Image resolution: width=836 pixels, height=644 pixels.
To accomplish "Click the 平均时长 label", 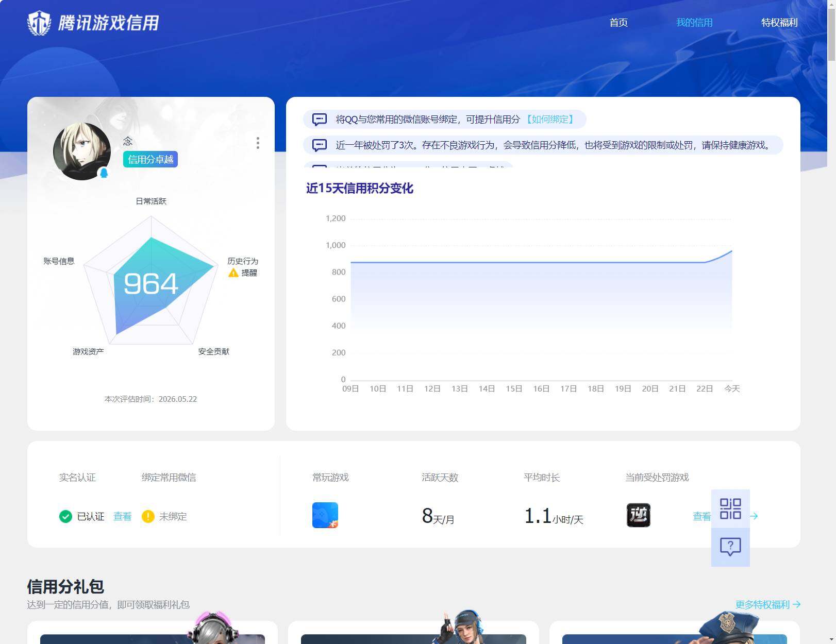I will click(542, 478).
